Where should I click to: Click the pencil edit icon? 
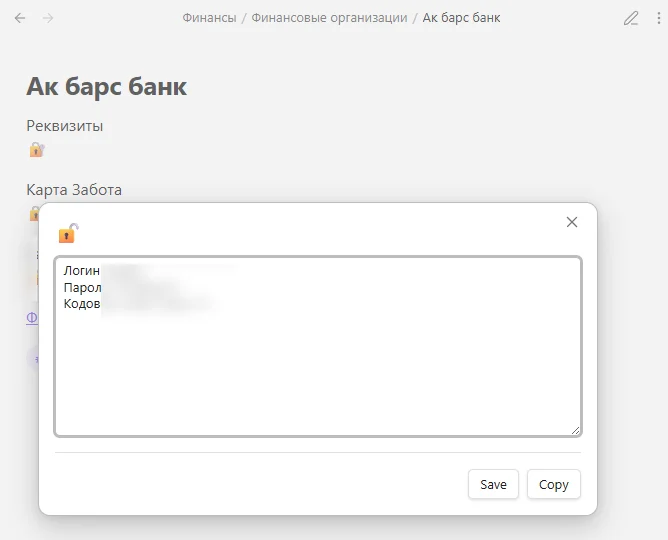[631, 18]
